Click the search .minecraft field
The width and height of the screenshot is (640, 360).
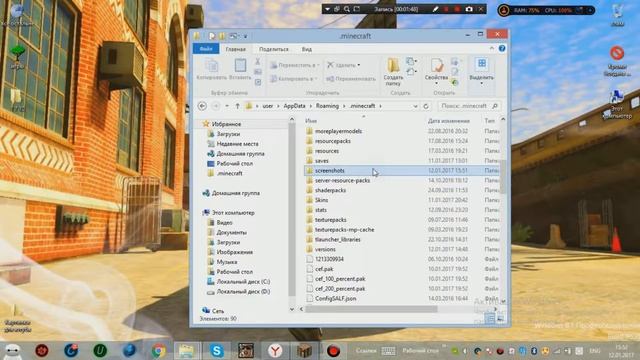coord(468,106)
